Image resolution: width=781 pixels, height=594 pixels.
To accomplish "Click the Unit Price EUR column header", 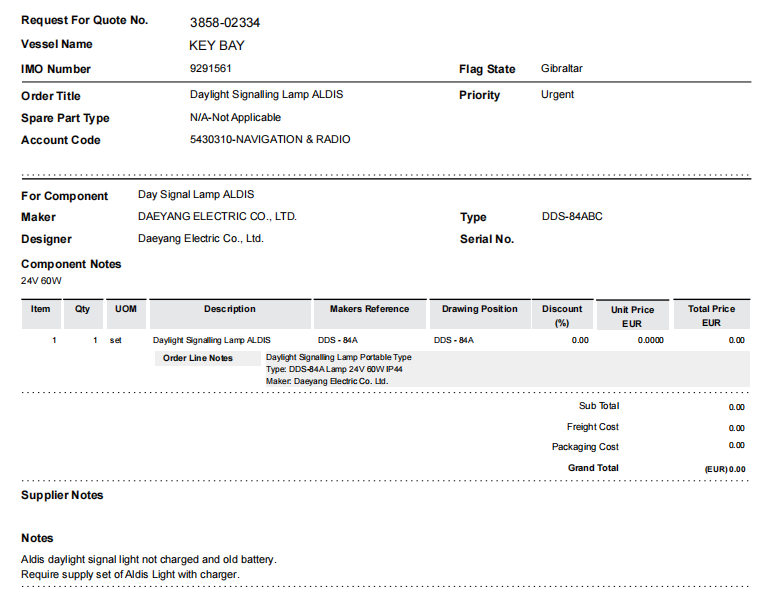I will [632, 316].
